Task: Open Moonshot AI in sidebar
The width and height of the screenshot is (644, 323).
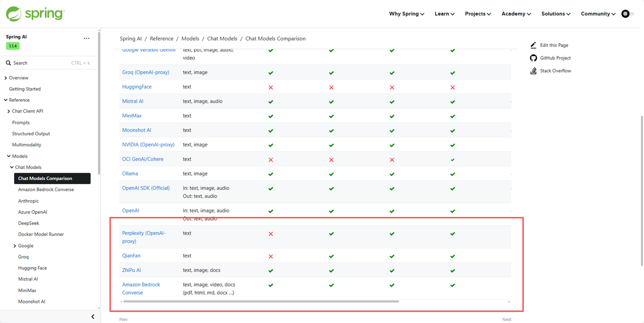Action: (32, 302)
